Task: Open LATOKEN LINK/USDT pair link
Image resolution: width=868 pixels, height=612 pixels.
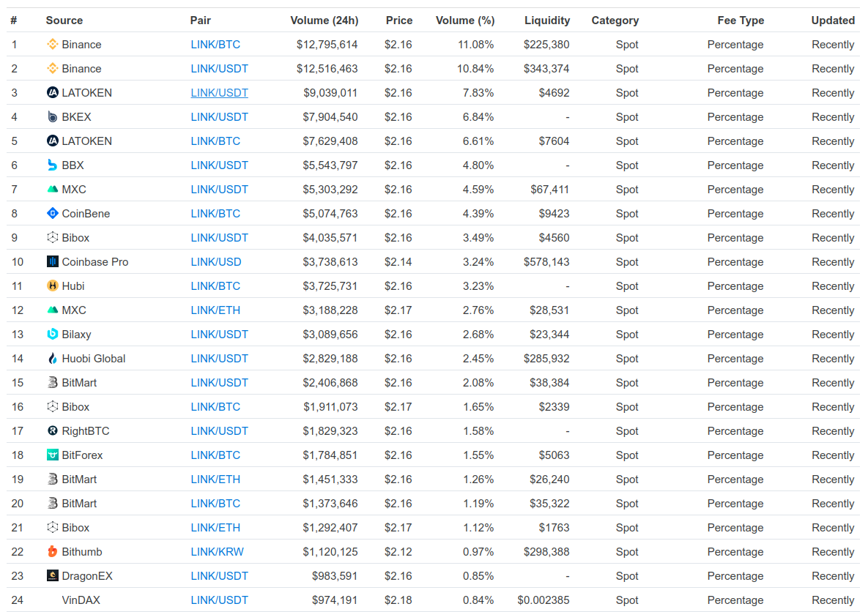Action: 219,93
